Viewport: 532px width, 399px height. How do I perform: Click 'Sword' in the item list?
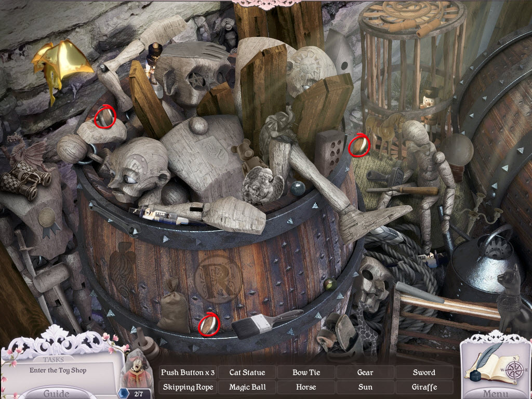424,373
